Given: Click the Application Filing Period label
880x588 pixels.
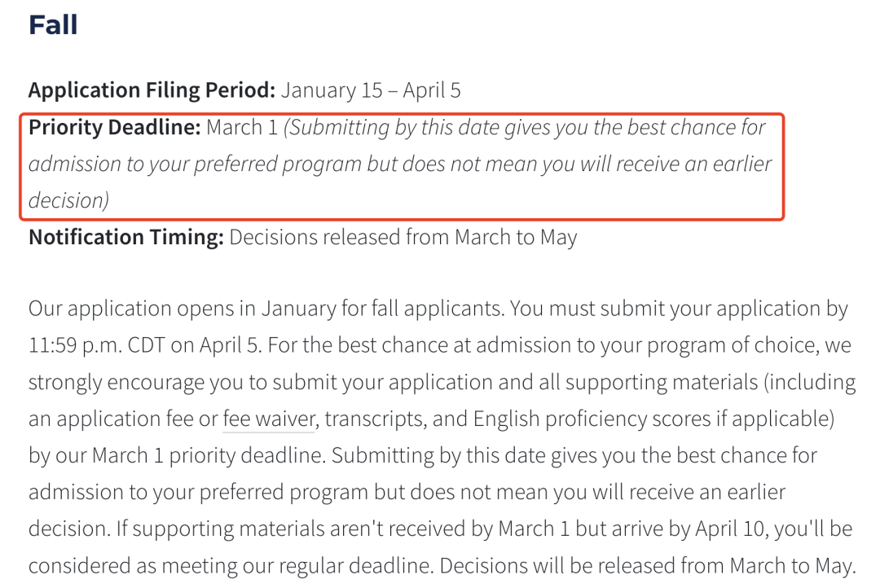Looking at the screenshot, I should (152, 90).
